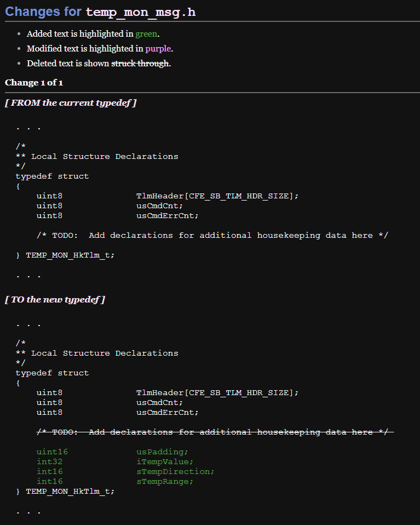This screenshot has width=420, height=525.
Task: Click the added "sTempRange;" field name
Action: (165, 481)
